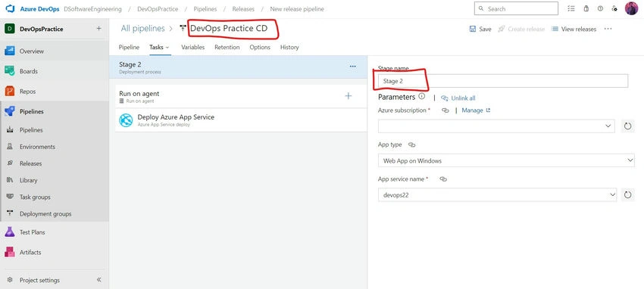The width and height of the screenshot is (644, 289).
Task: Click the View releases button
Action: click(574, 29)
